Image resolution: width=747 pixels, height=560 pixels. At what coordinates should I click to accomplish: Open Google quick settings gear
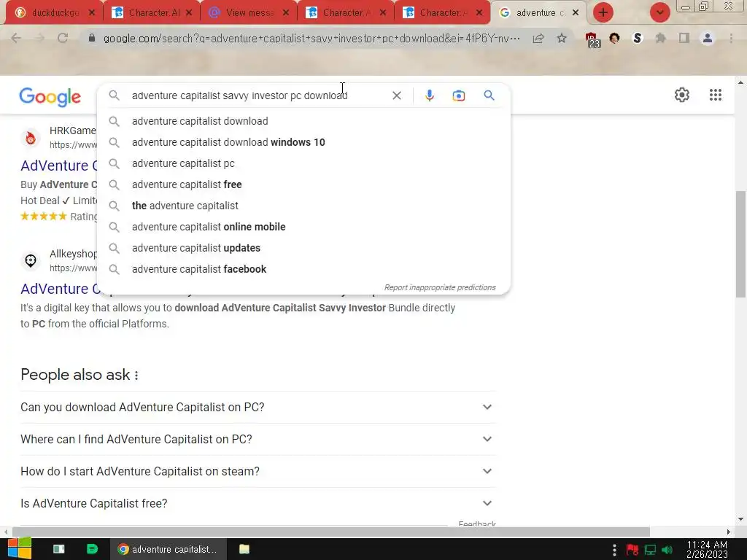[682, 95]
